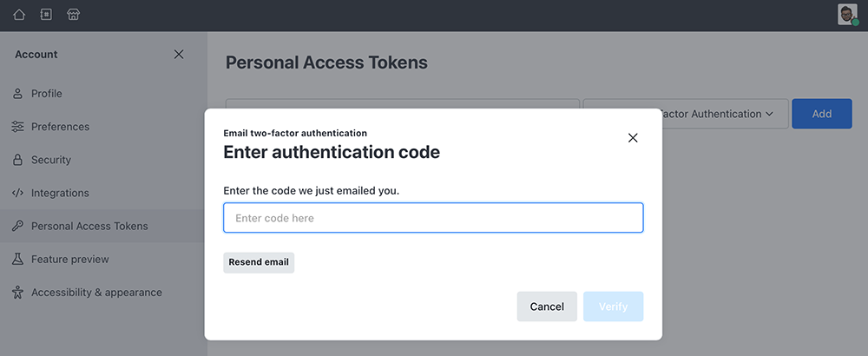
Task: Click the Add token button
Action: tap(821, 114)
